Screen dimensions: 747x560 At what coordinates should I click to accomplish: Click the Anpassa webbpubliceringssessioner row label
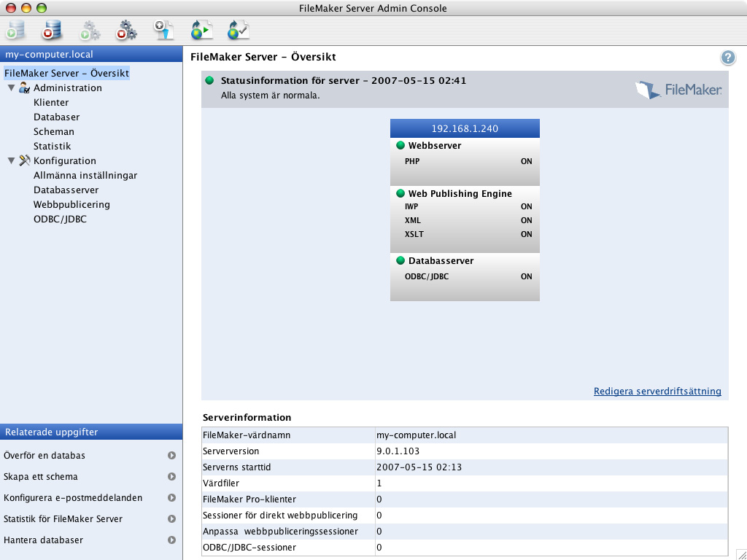[x=280, y=532]
